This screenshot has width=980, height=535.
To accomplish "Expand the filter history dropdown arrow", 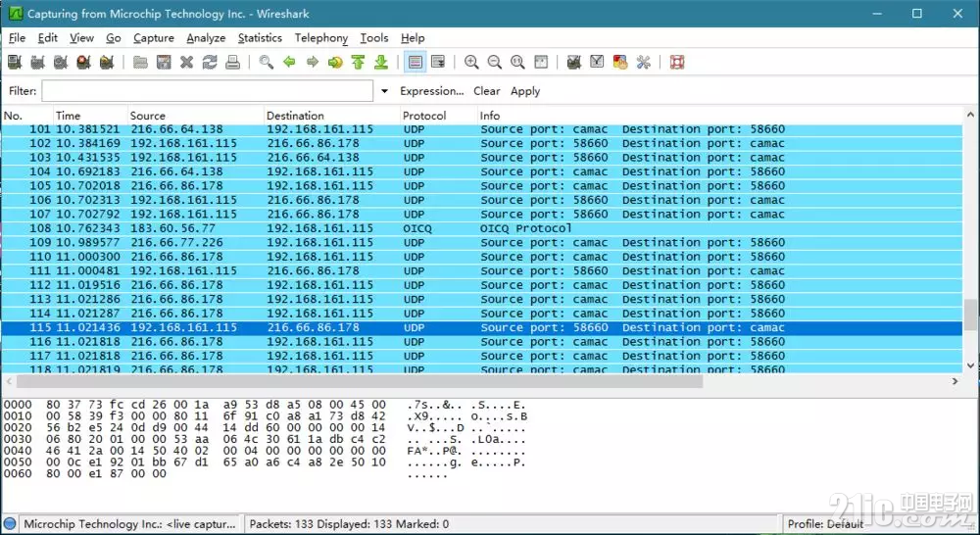I will coord(384,91).
